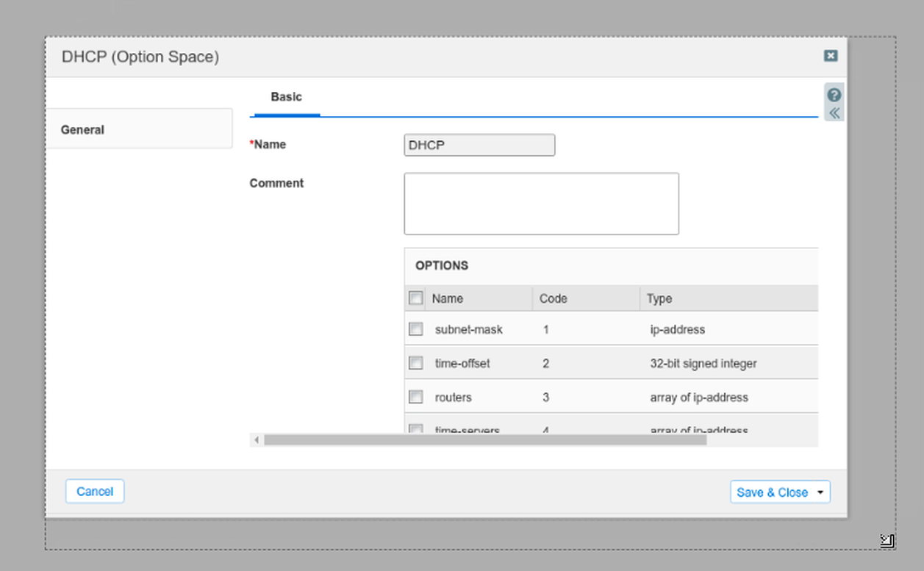The height and width of the screenshot is (571, 924).
Task: Click the Save & Close button
Action: coord(772,492)
